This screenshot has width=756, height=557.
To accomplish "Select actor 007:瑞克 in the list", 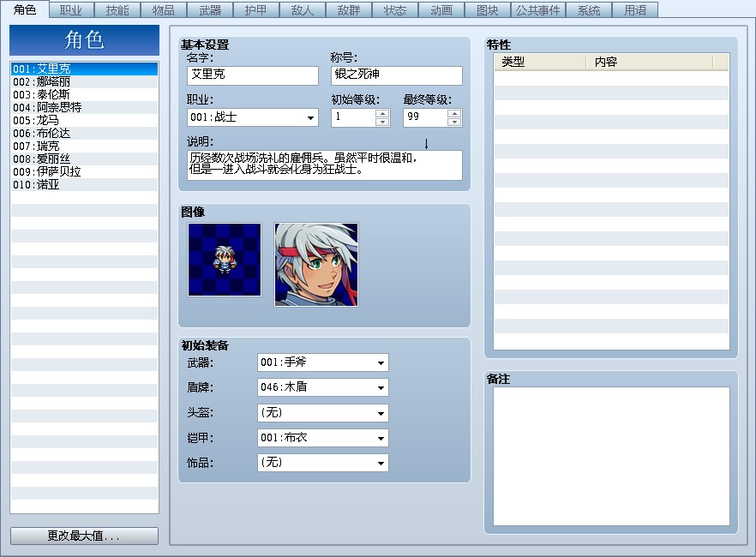I will click(x=84, y=146).
